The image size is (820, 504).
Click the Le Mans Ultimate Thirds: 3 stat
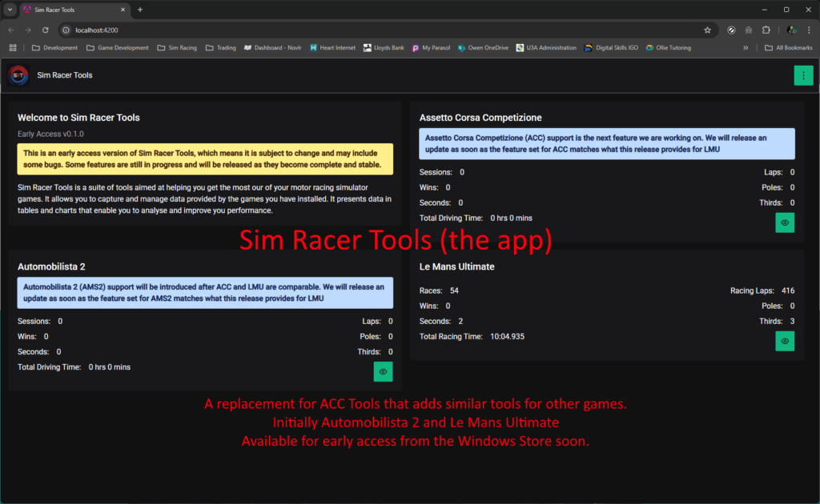(x=777, y=322)
